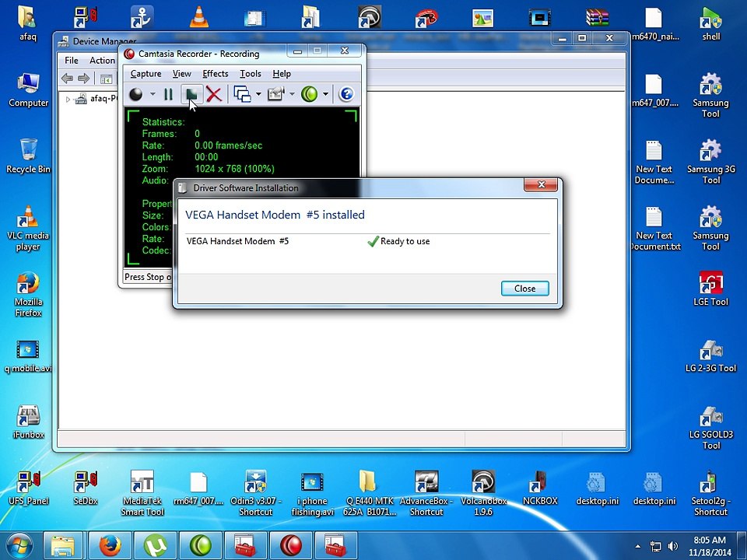Open LG SGOLD3 Tool shortcut

point(710,427)
